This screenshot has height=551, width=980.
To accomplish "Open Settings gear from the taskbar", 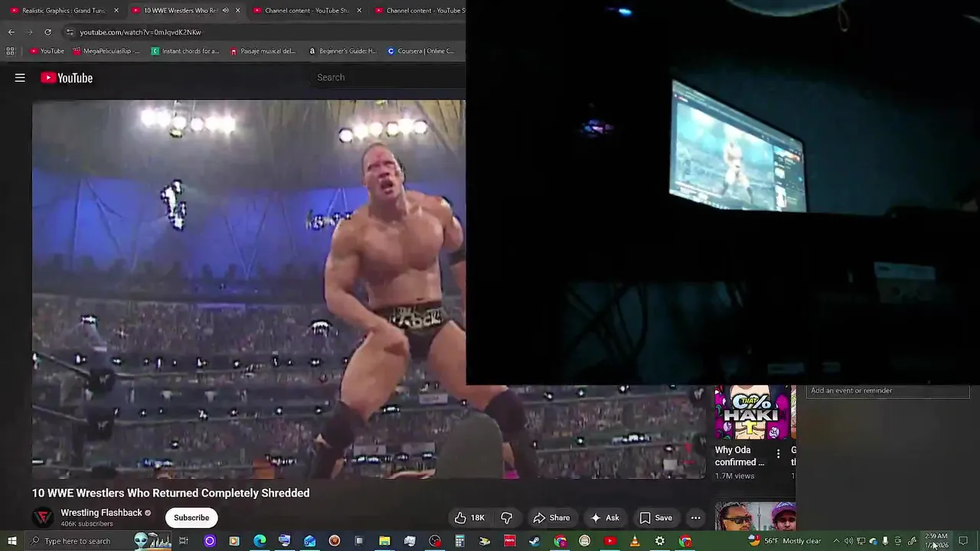I will (x=660, y=541).
